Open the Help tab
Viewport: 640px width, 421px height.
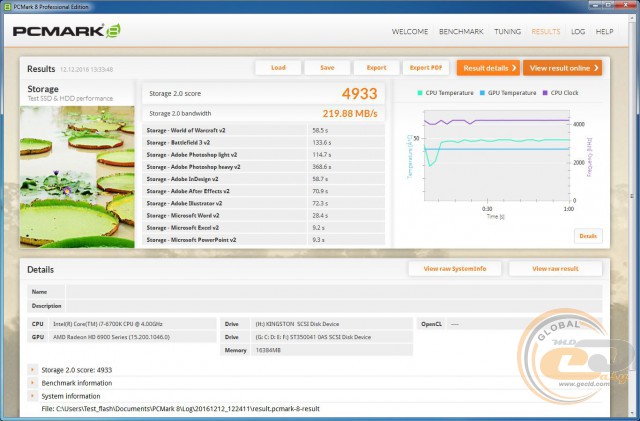point(604,32)
